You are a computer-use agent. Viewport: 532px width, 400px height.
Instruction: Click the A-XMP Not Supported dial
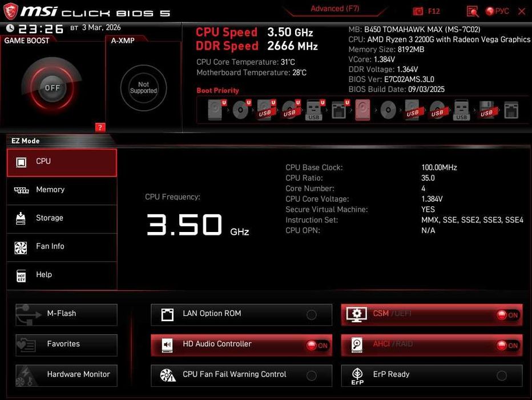(143, 87)
